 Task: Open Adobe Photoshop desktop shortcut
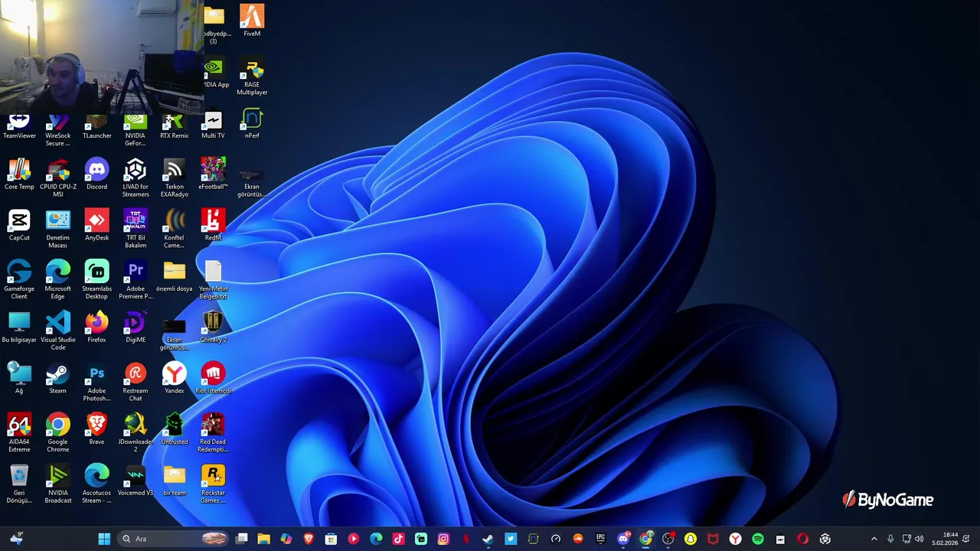point(96,382)
